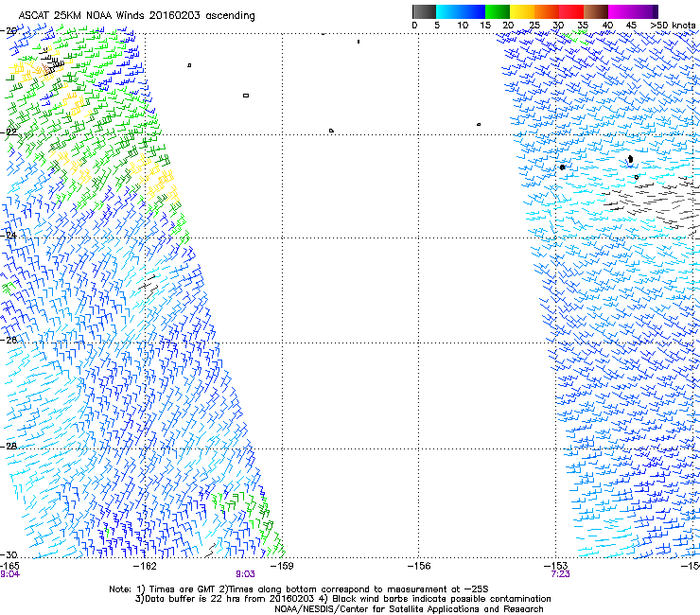Image resolution: width=700 pixels, height=615 pixels.
Task: Click the '-28' latitude axis label
Action: click(x=9, y=446)
